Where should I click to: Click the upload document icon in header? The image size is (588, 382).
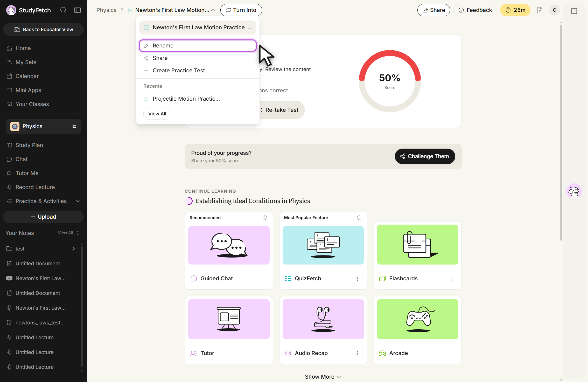(540, 10)
